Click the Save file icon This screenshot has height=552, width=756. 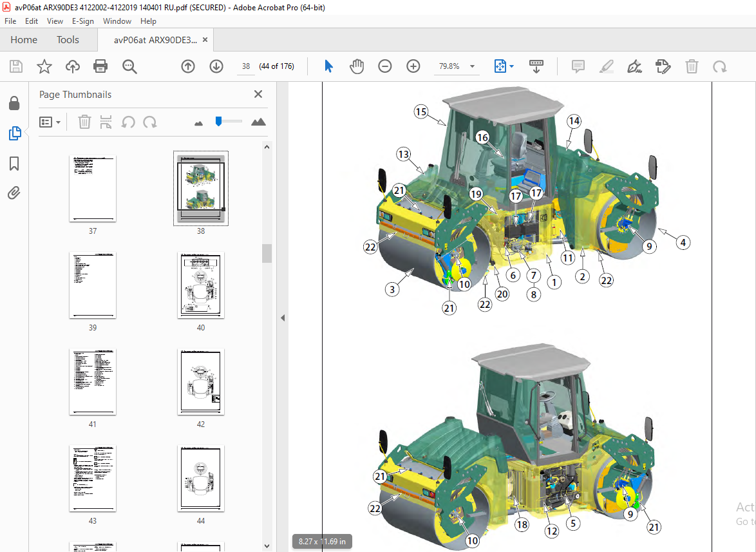tap(16, 66)
